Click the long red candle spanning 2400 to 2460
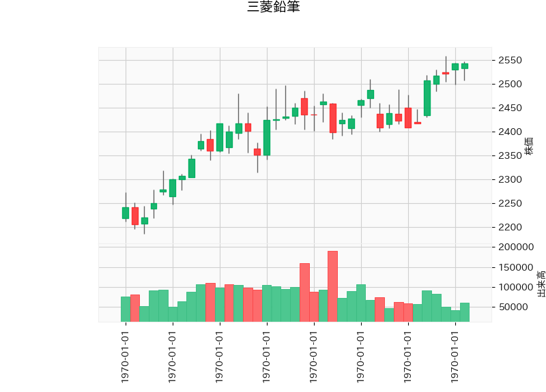Viewport: 546px width, 392px height. tap(333, 118)
